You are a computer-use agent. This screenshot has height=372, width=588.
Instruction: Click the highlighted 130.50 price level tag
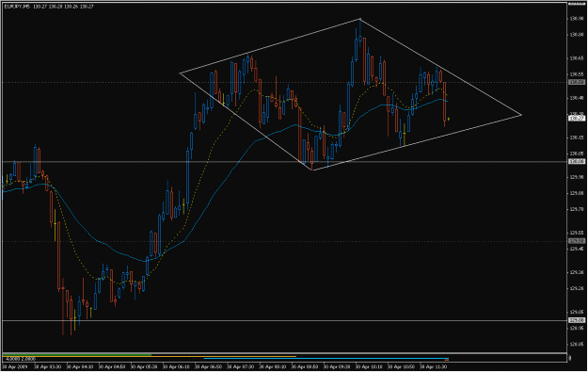[x=577, y=82]
